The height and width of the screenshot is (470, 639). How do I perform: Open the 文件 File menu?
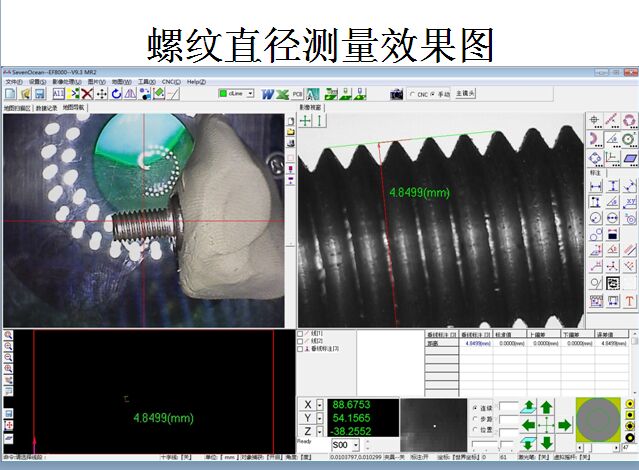(x=14, y=82)
